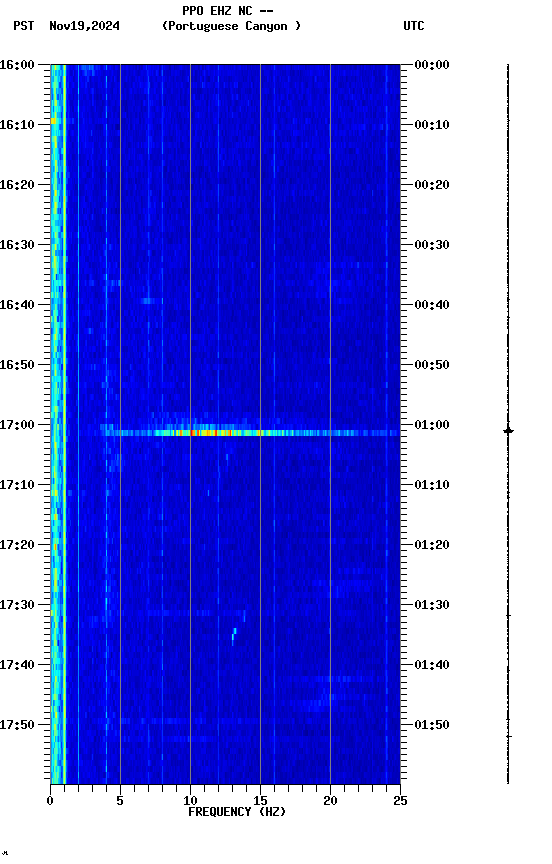The image size is (552, 864).
Task: Click the '01:40' UTC time label
Action: click(432, 665)
